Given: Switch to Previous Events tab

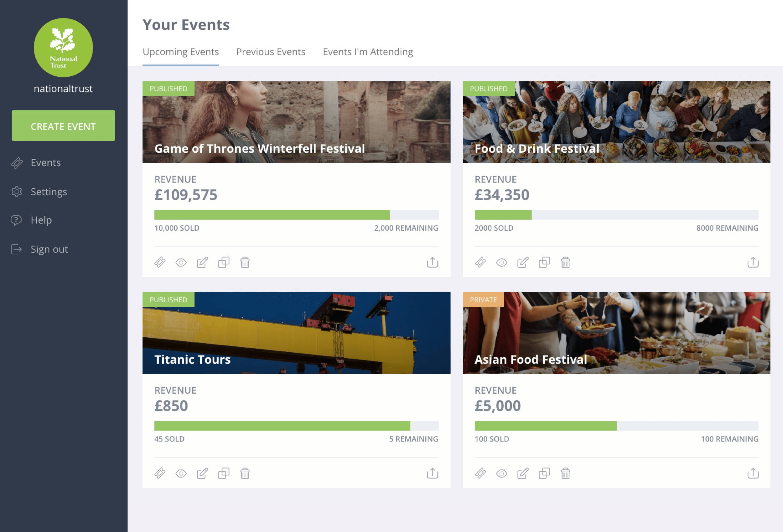Looking at the screenshot, I should coord(271,52).
